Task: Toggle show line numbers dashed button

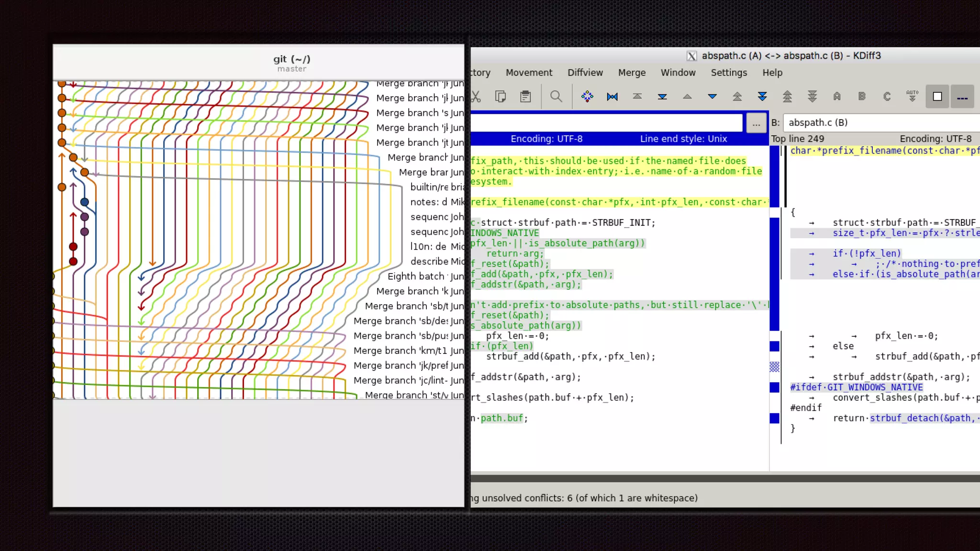Action: (962, 97)
